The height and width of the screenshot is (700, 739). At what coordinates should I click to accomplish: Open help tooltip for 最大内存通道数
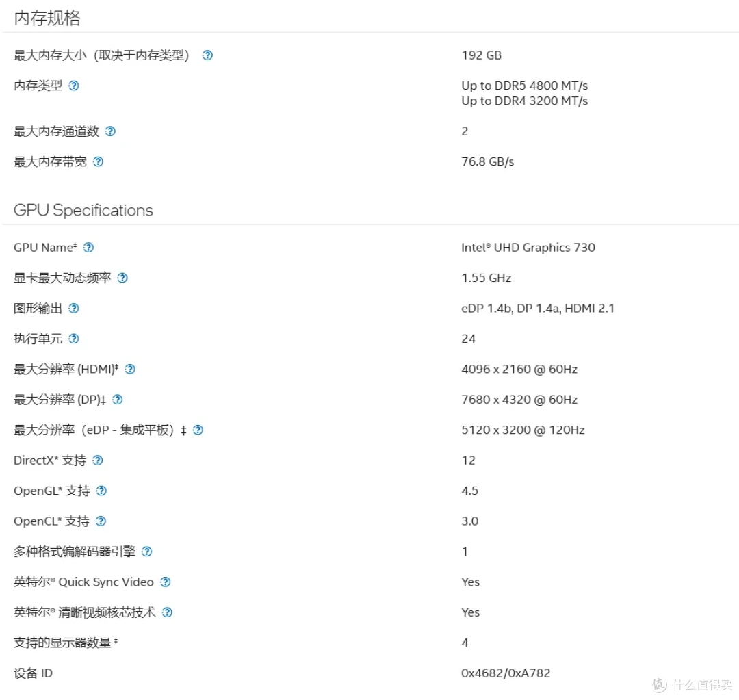[x=110, y=131]
